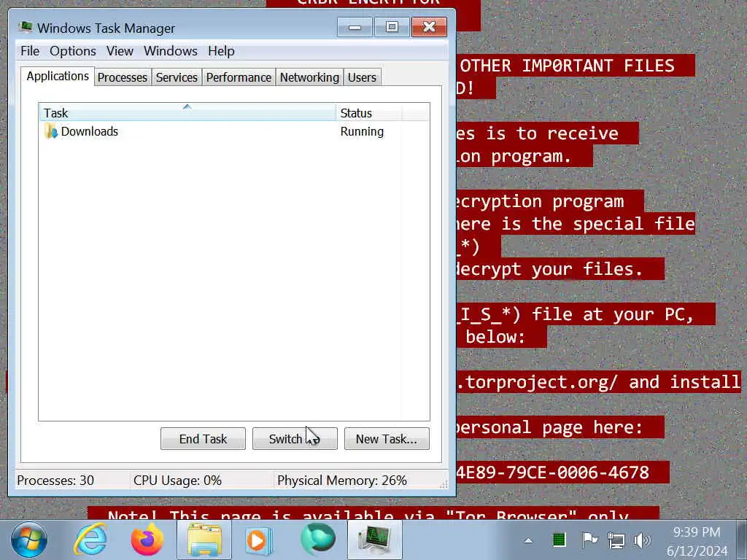Switch to the Performance tab
Image resolution: width=747 pixels, height=560 pixels.
(239, 77)
